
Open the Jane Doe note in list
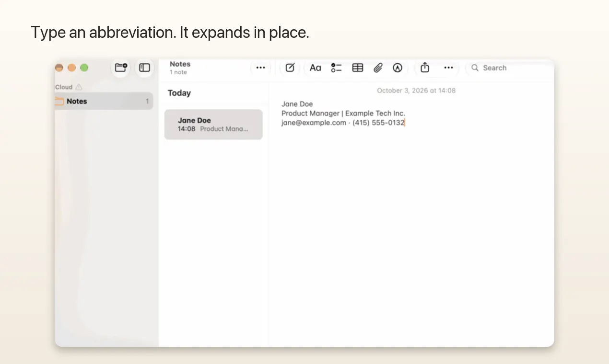213,125
